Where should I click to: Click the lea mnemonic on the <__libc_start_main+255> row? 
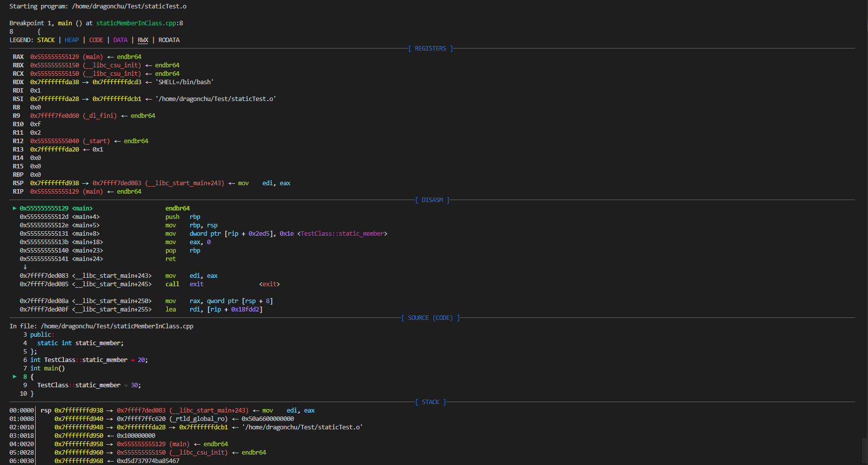coord(171,310)
